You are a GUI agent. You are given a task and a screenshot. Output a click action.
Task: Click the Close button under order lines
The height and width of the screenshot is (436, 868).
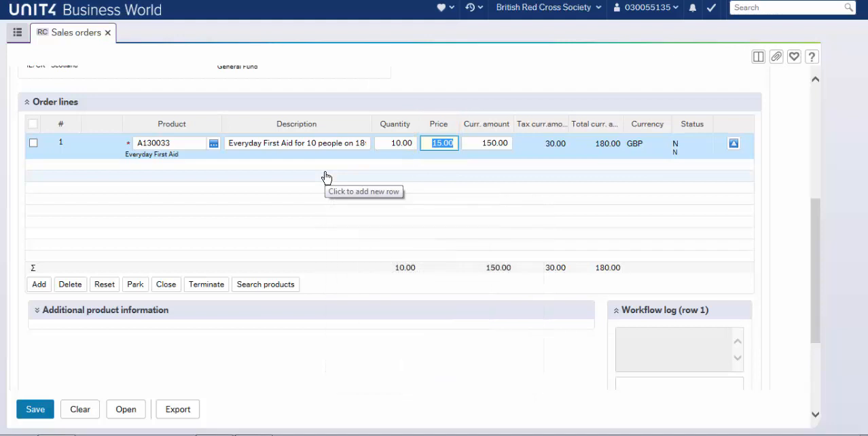[x=166, y=285]
